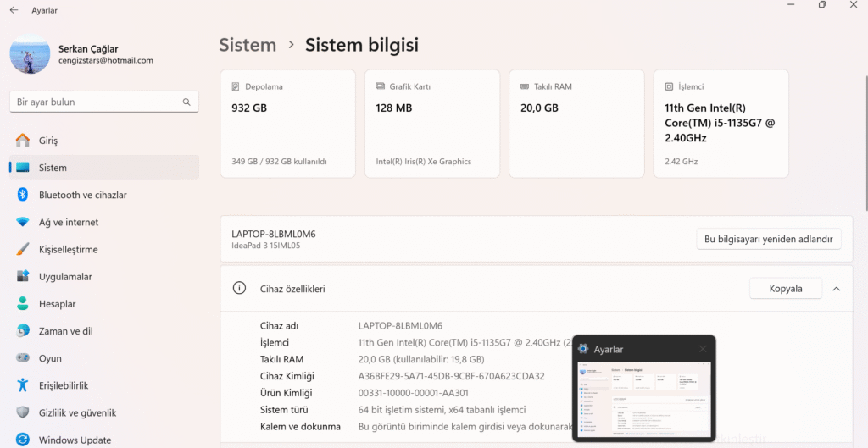Screen dimensions: 868x448
Task: Open Giriş home page from sidebar
Action: point(47,141)
